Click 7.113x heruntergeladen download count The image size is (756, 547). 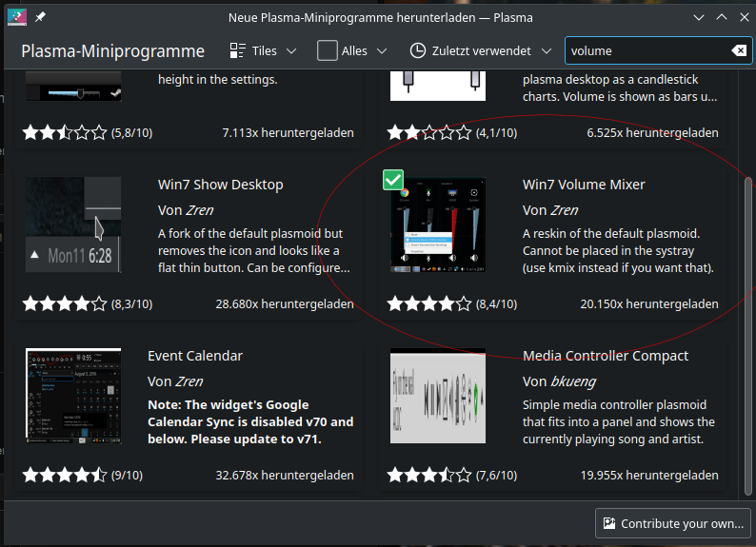click(288, 132)
